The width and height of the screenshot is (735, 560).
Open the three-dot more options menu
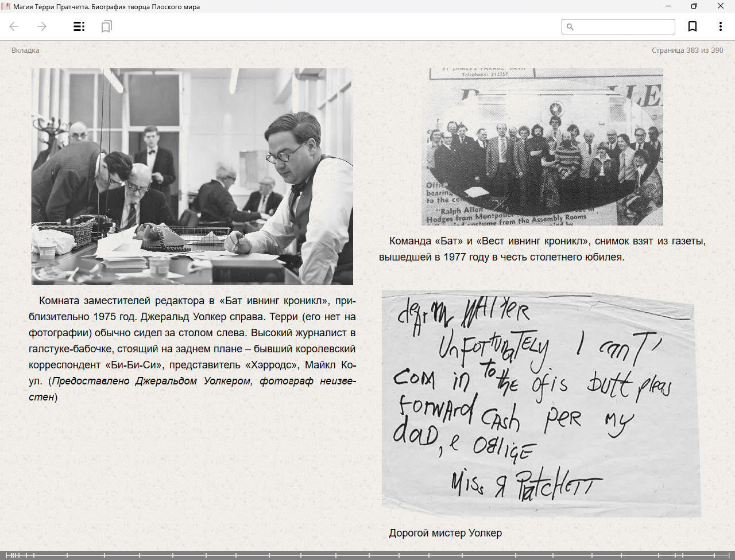(x=720, y=26)
